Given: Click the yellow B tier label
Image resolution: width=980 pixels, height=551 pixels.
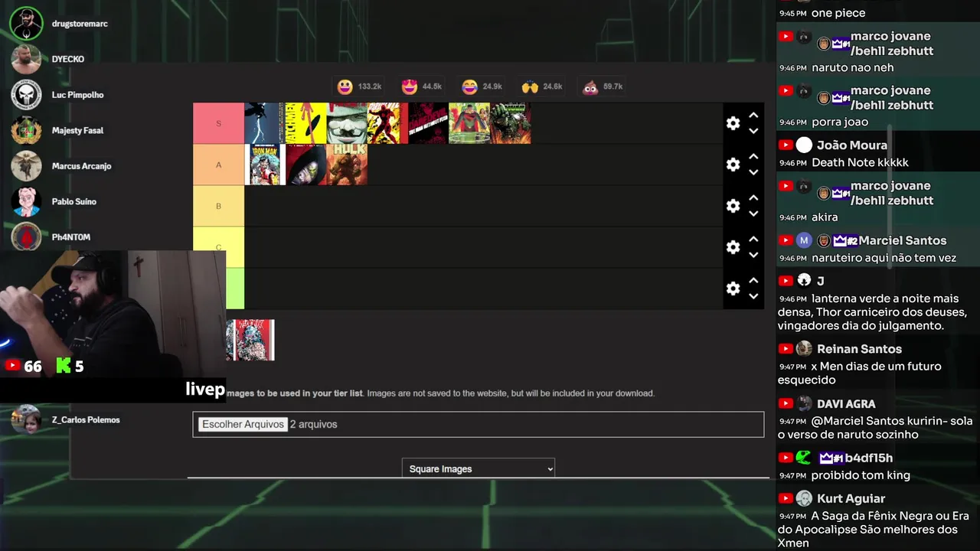Looking at the screenshot, I should click(x=218, y=206).
